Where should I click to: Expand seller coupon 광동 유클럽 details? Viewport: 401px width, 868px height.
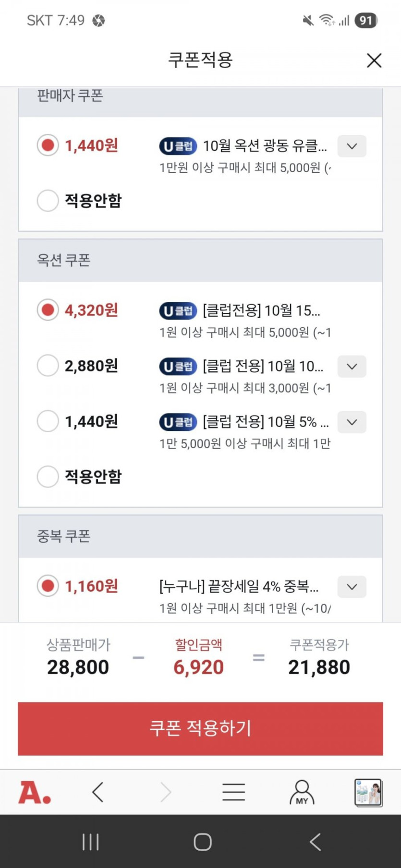[x=352, y=146]
